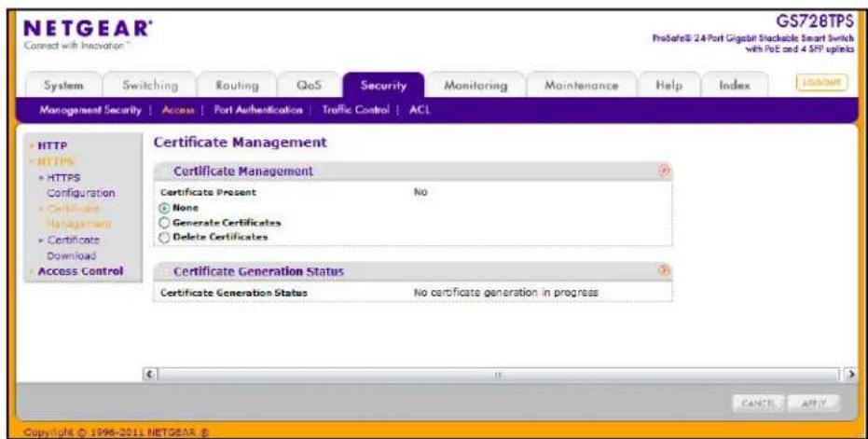
Task: Open help icon for Certificate Generation Status
Action: tap(665, 270)
